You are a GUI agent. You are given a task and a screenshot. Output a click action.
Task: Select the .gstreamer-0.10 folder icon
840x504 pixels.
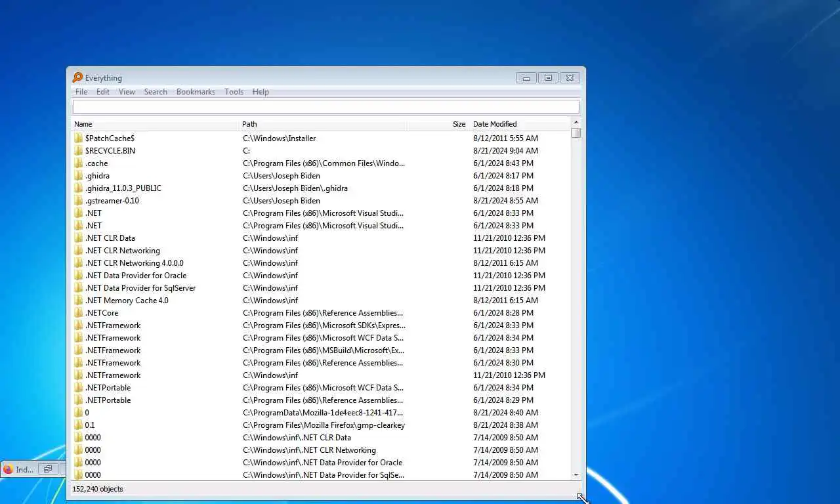(x=78, y=201)
